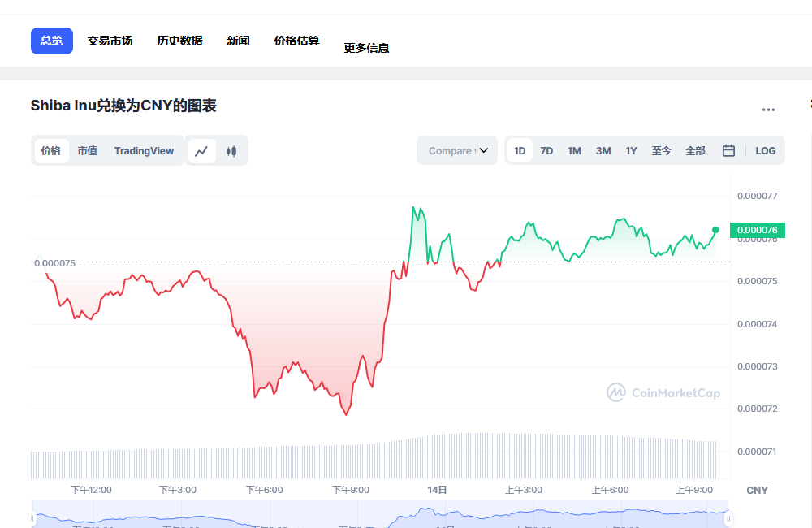This screenshot has width=812, height=528.
Task: Switch to TradingView chart mode
Action: pos(144,150)
